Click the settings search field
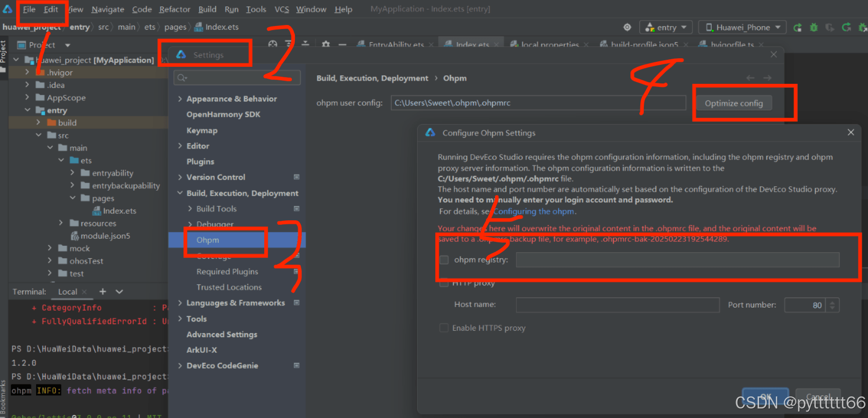Image resolution: width=868 pixels, height=418 pixels. (x=237, y=78)
